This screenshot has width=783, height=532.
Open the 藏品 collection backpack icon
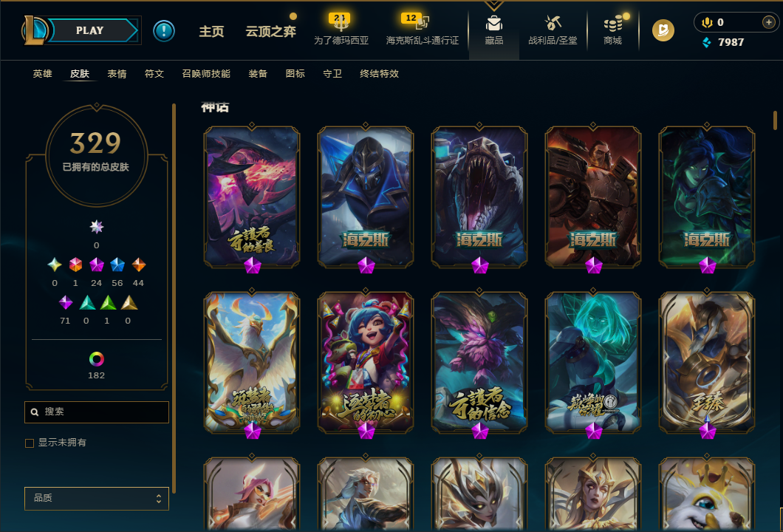(x=493, y=24)
